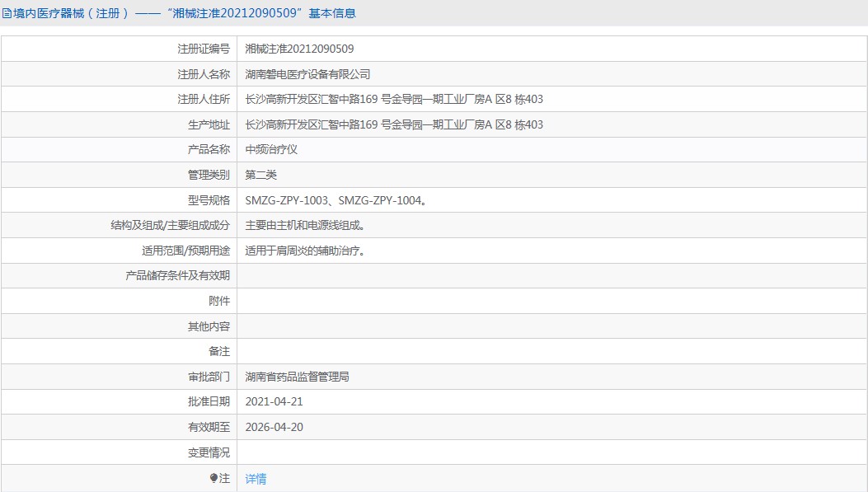The width and height of the screenshot is (868, 492).
Task: Click the 备注 label cell
Action: pos(119,351)
